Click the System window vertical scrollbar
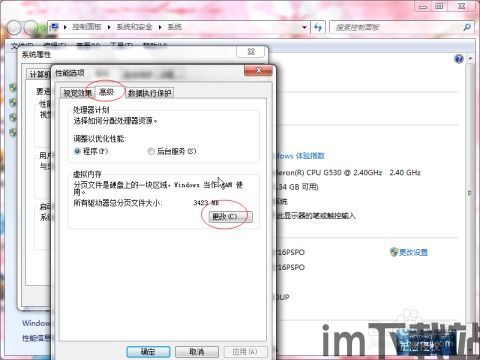Screen dimensions: 480x360 (x=470, y=193)
